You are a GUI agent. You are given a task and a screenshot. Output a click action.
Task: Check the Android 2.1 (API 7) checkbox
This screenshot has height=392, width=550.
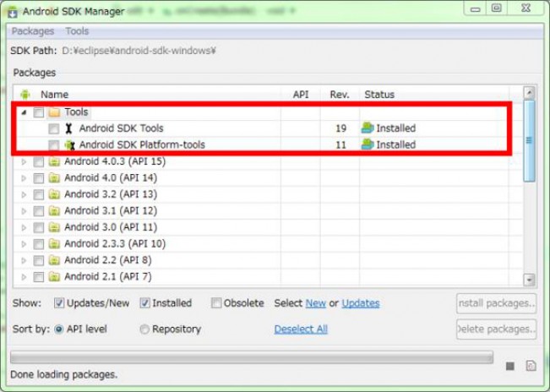(39, 277)
